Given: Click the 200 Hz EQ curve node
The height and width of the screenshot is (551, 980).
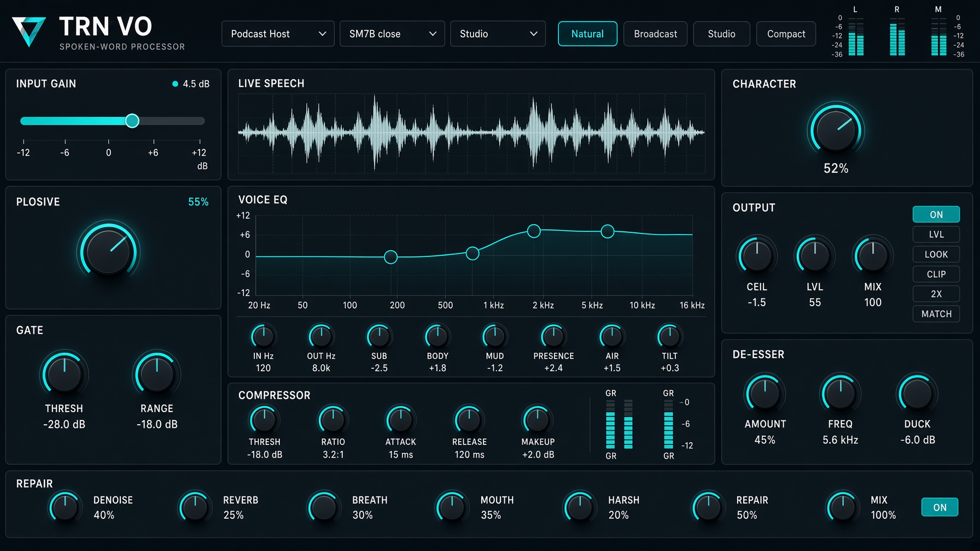Looking at the screenshot, I should 390,257.
